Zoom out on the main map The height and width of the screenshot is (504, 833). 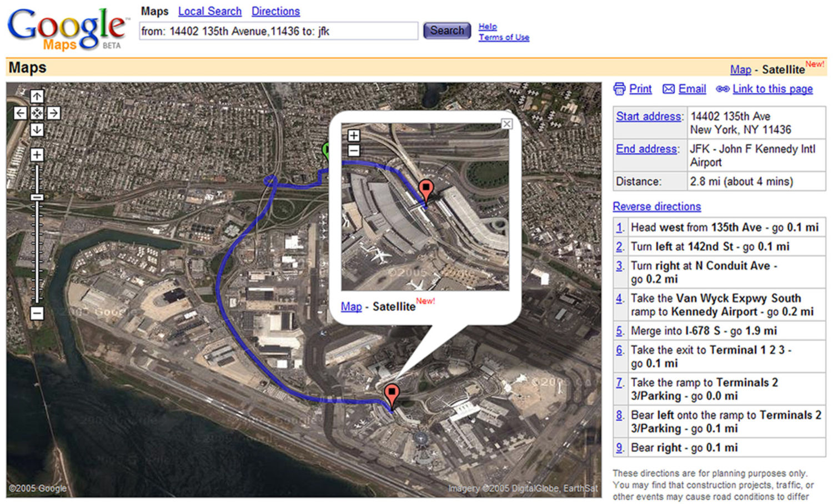tap(37, 314)
